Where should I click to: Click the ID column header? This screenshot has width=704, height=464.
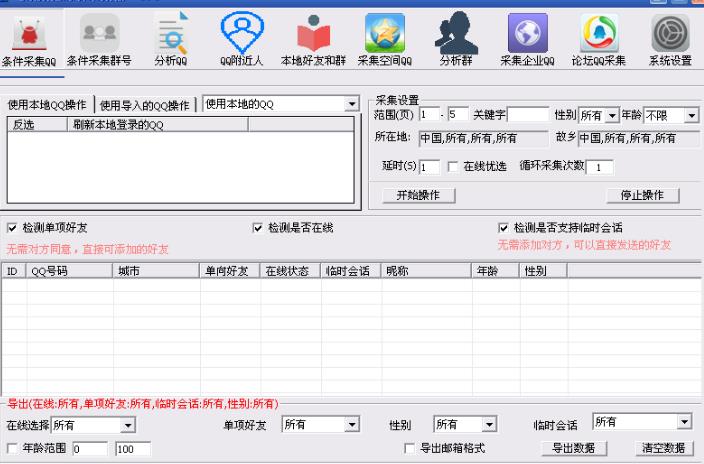pos(14,271)
